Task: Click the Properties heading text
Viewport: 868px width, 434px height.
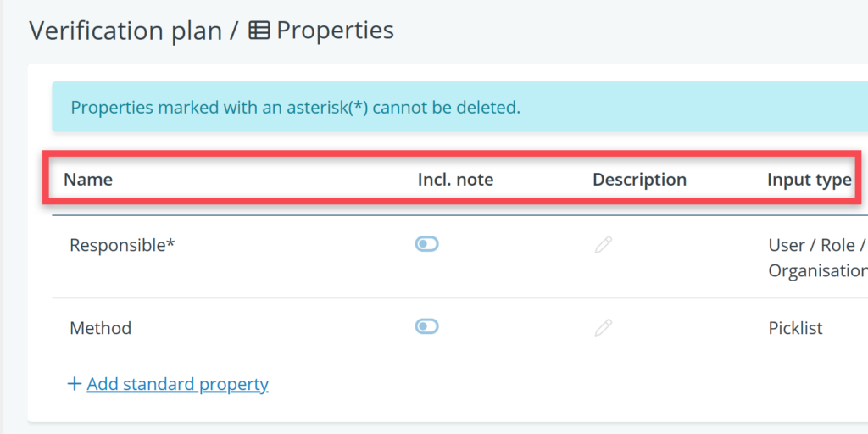Action: 335,31
